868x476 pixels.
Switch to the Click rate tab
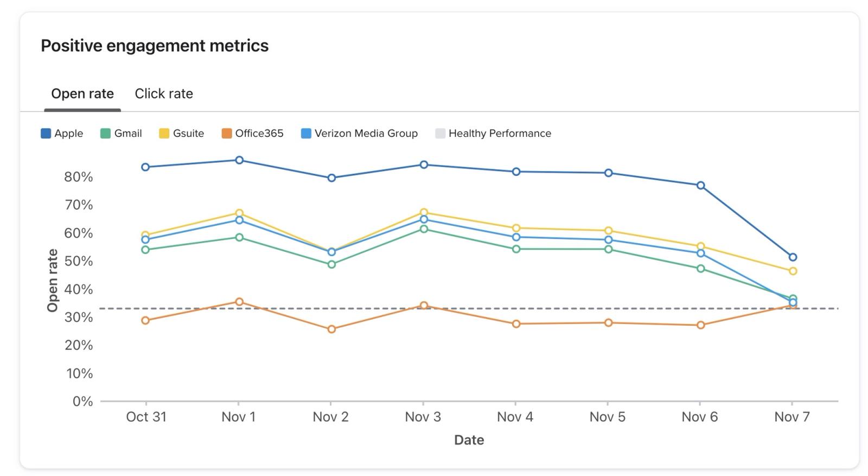click(164, 93)
